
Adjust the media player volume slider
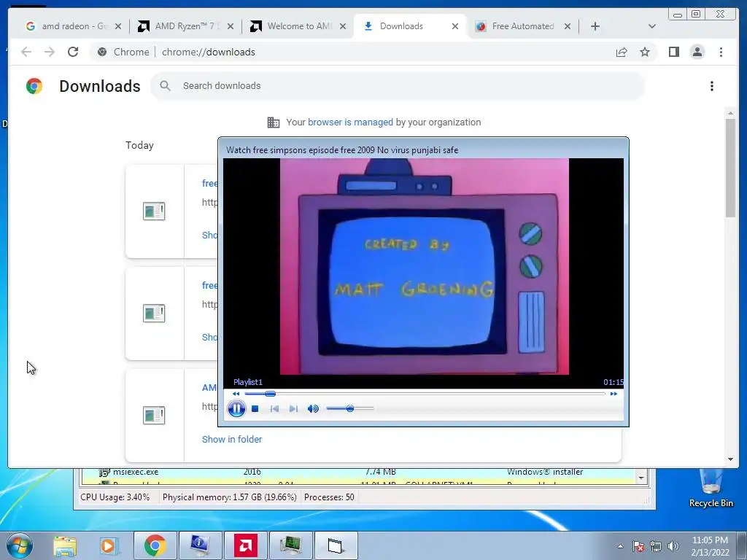click(350, 408)
